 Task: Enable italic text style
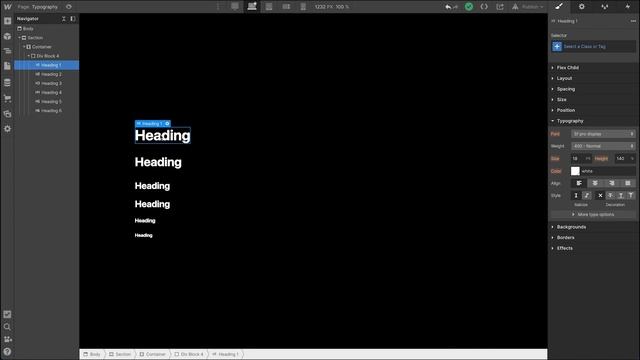pyautogui.click(x=587, y=196)
